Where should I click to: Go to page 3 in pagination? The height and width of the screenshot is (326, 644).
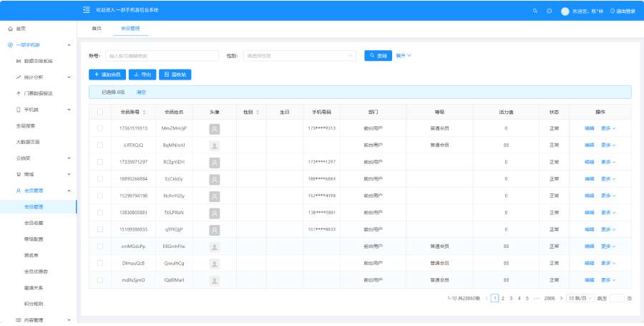coord(511,299)
